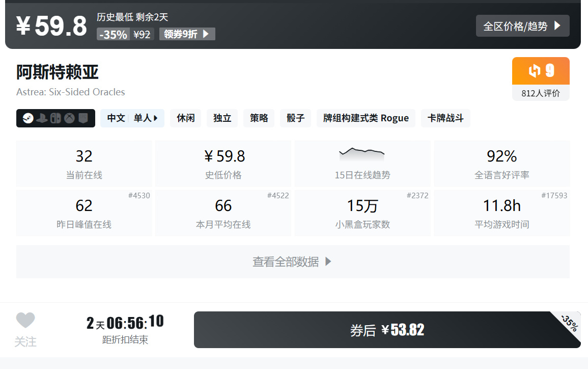Click the rank label #2372

pyautogui.click(x=417, y=196)
